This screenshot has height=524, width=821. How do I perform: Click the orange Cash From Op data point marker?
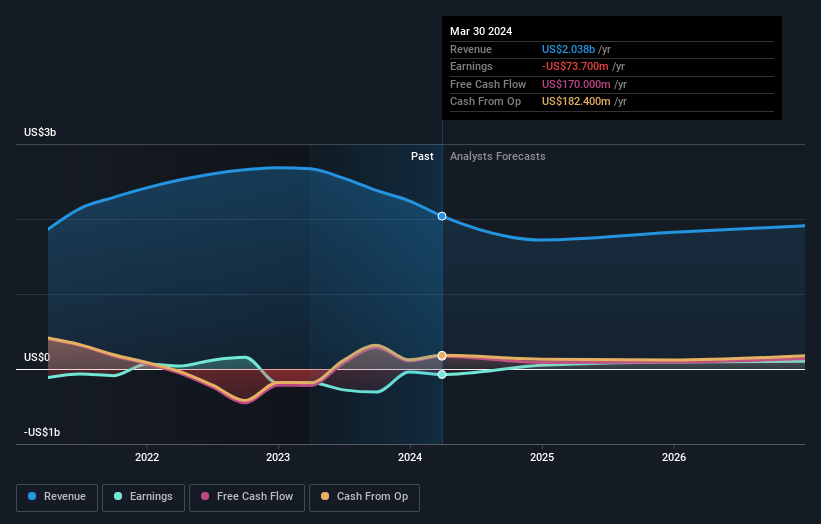pos(442,355)
